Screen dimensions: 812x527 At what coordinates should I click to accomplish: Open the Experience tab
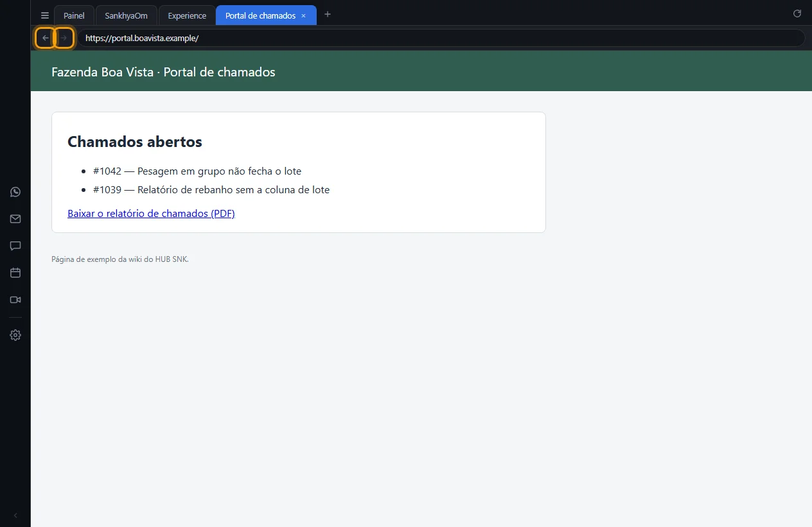pyautogui.click(x=187, y=15)
